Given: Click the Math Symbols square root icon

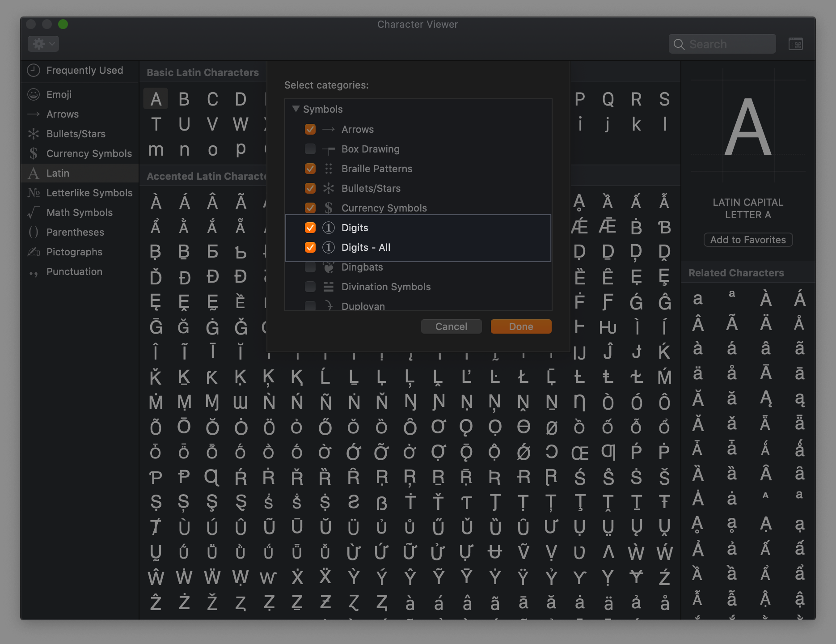Looking at the screenshot, I should (34, 212).
